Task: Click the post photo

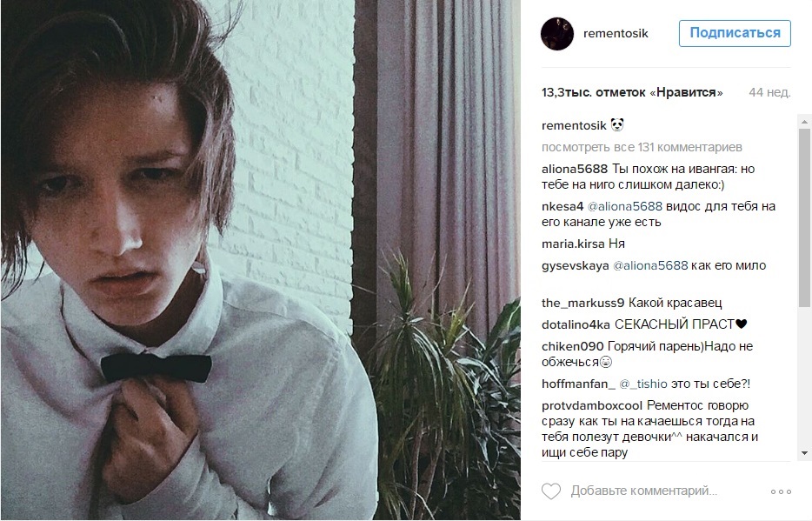Action: pos(261,260)
